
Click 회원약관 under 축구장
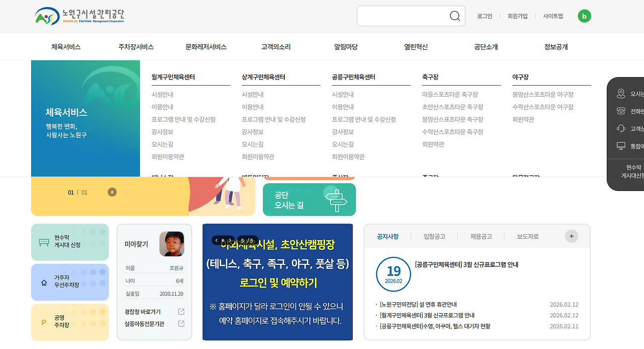pyautogui.click(x=433, y=144)
